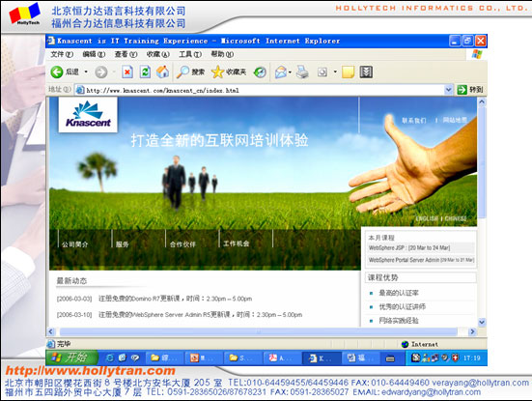Open the 工具 (Tools) menu
The width and height of the screenshot is (532, 401).
pyautogui.click(x=190, y=54)
